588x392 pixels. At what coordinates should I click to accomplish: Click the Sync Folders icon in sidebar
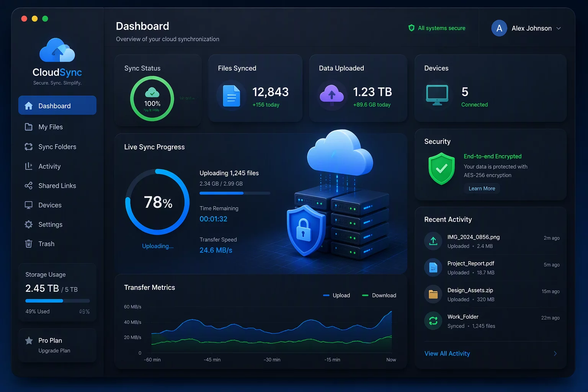[29, 147]
